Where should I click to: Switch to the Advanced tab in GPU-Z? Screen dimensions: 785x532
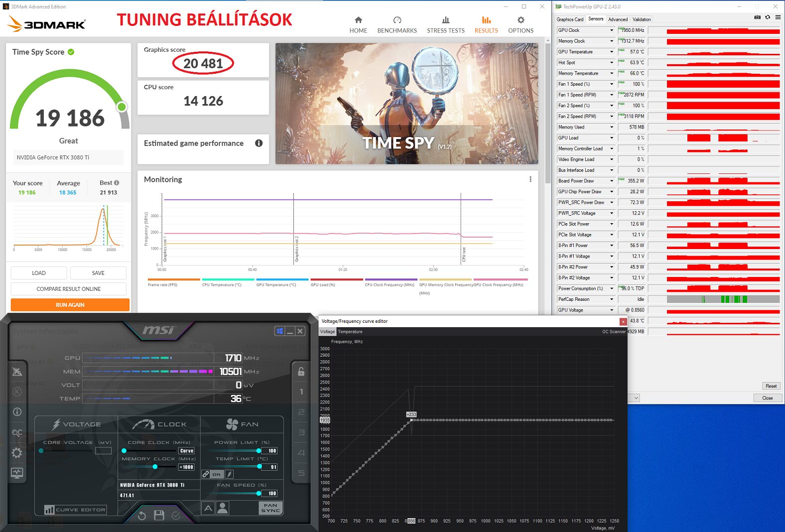[618, 19]
